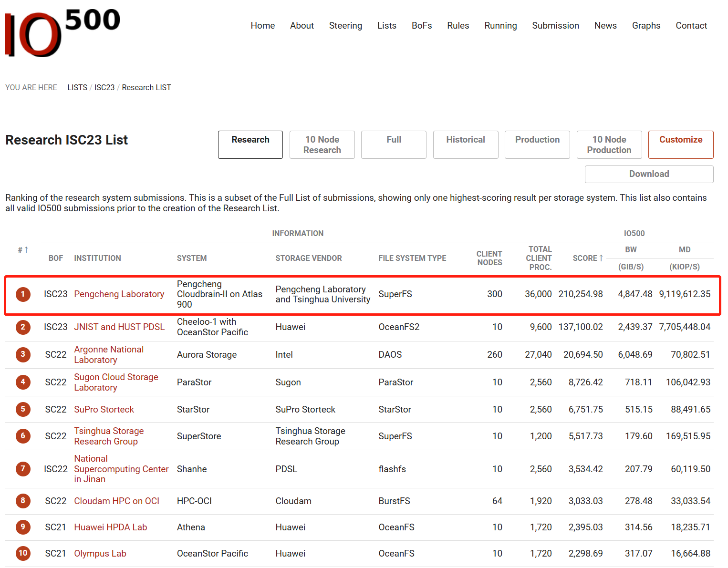Click the Aurora Storage system cell

click(x=207, y=355)
